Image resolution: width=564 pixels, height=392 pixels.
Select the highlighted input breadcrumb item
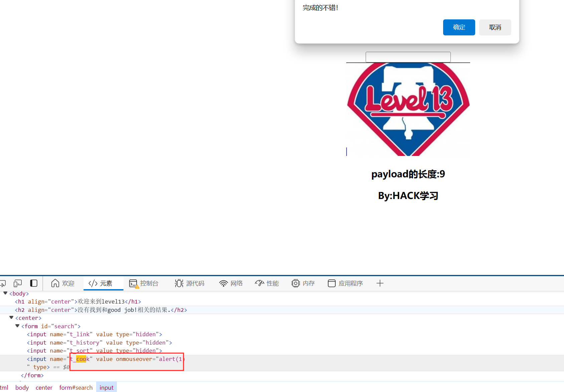[106, 387]
